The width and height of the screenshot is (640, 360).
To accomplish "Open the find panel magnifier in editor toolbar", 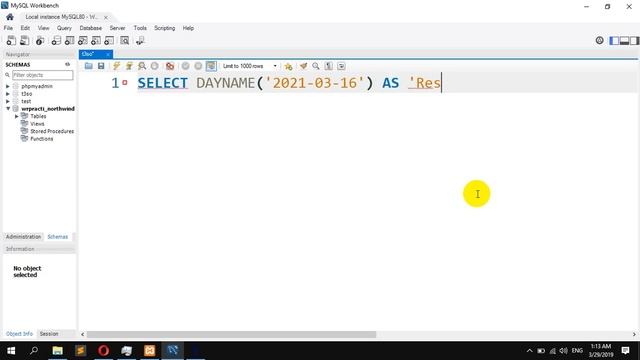I will [x=316, y=66].
